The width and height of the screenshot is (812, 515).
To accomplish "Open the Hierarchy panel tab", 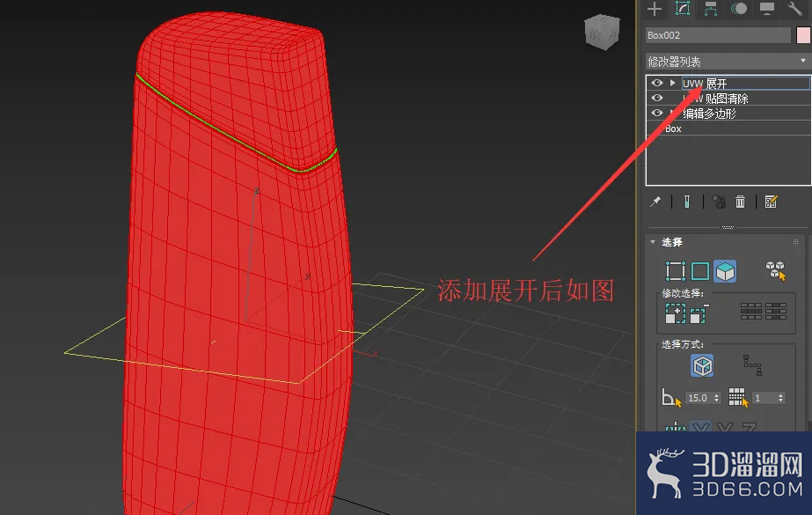I will [x=711, y=8].
